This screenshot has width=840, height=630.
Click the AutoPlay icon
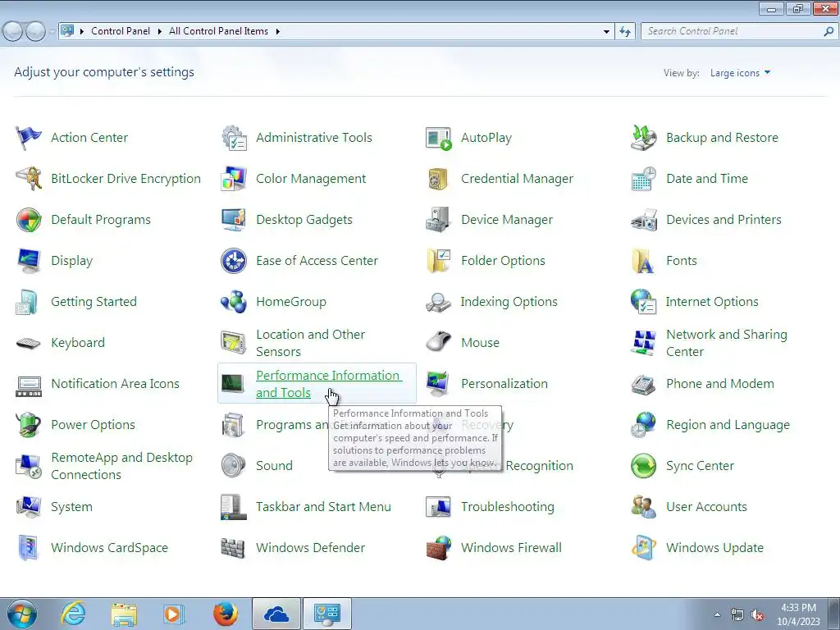[x=439, y=138]
